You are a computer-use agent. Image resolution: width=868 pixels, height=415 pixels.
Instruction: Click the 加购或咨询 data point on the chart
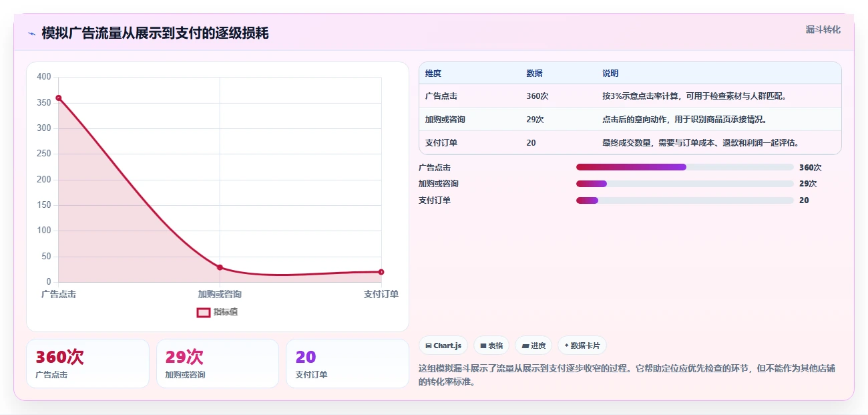point(220,267)
